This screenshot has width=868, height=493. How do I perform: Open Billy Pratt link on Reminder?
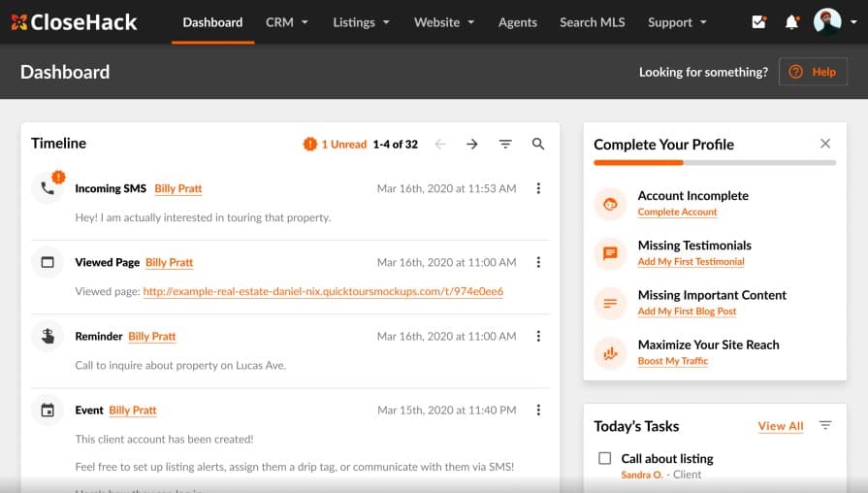pos(152,336)
